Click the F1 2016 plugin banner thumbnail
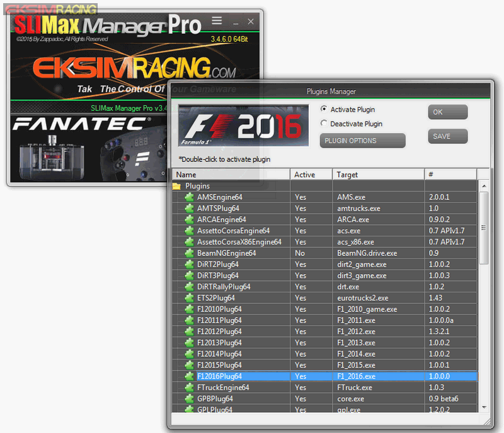This screenshot has height=433, width=504. (x=244, y=125)
